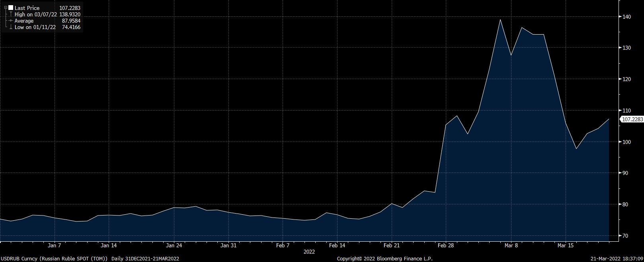The height and width of the screenshot is (262, 644).
Task: Click the Feb 28 date label on x-axis
Action: [x=445, y=245]
